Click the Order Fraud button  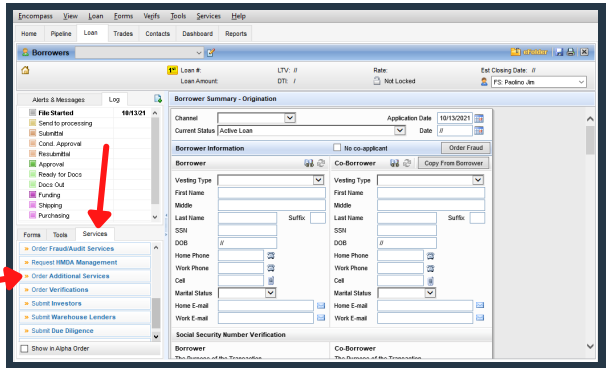(x=466, y=148)
